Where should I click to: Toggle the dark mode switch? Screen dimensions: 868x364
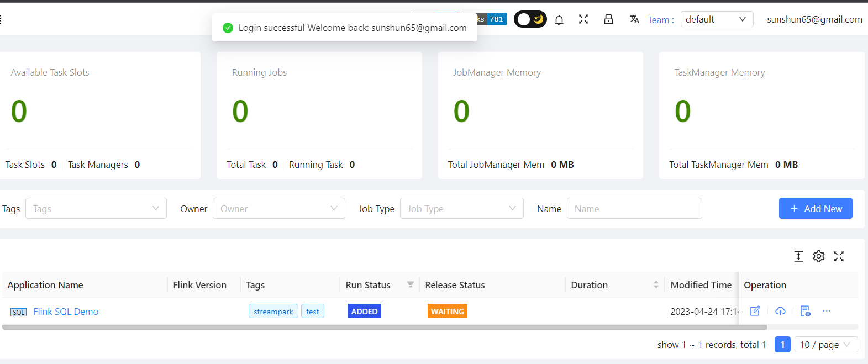(x=530, y=19)
